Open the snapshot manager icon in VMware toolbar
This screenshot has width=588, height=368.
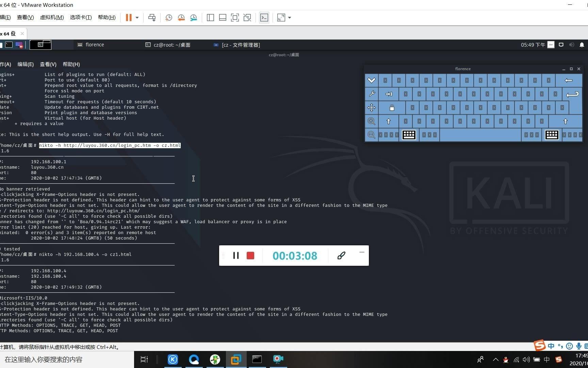194,18
